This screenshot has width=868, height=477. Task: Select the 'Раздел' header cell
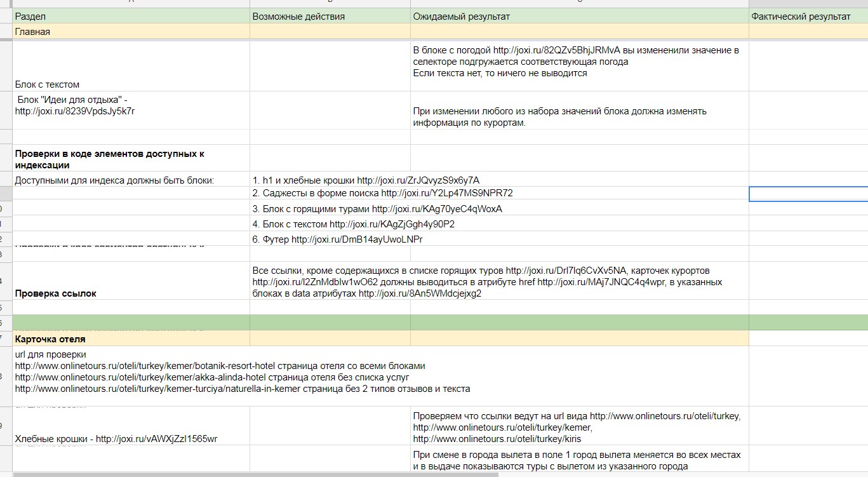(131, 17)
